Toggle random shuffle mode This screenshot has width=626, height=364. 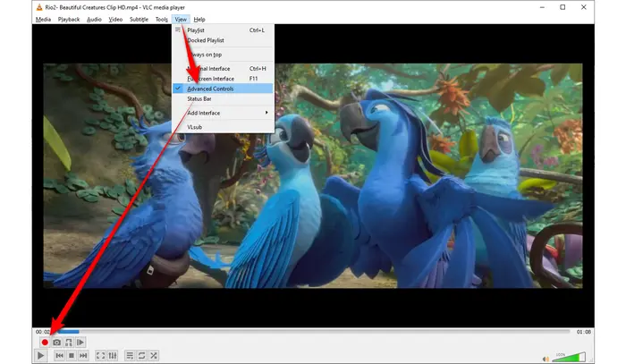(154, 356)
